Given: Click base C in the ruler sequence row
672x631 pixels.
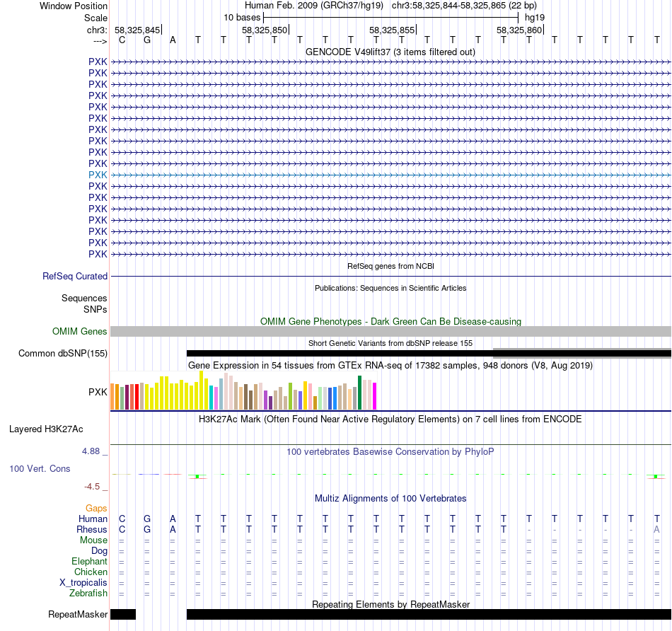Looking at the screenshot, I should (x=122, y=40).
